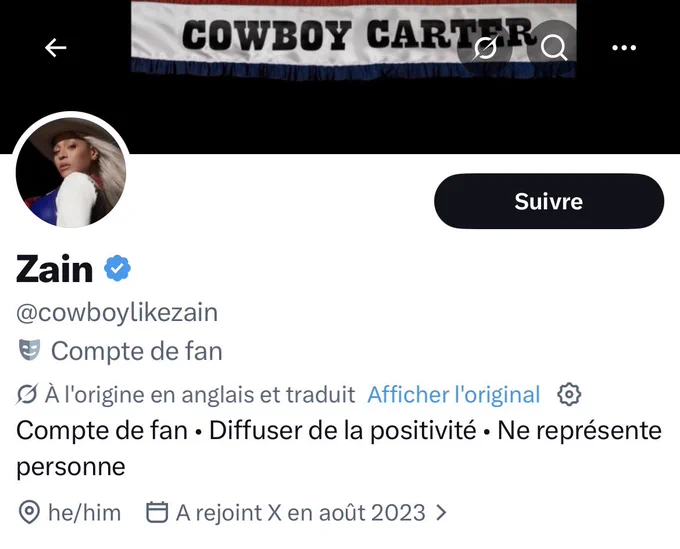Screen dimensions: 680x549
Task: Open the Compte de fan label
Action: (x=137, y=351)
